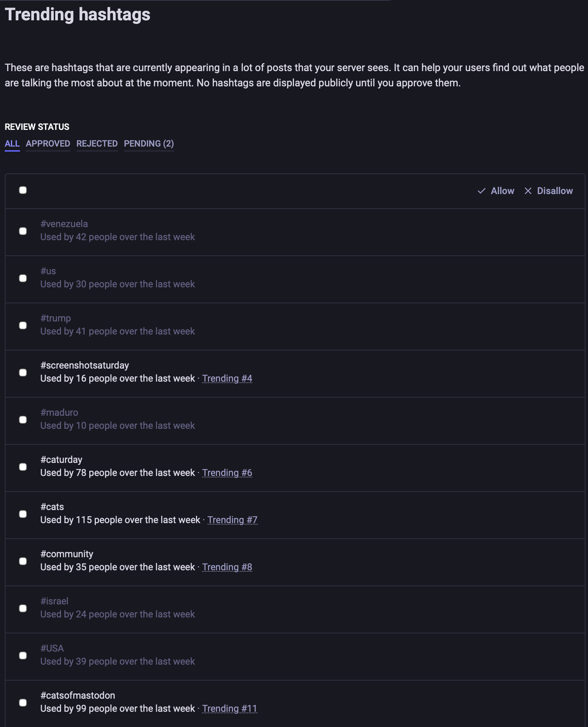Click Trending #7 link beside #cats
Screen dimensions: 588x727
click(x=232, y=520)
